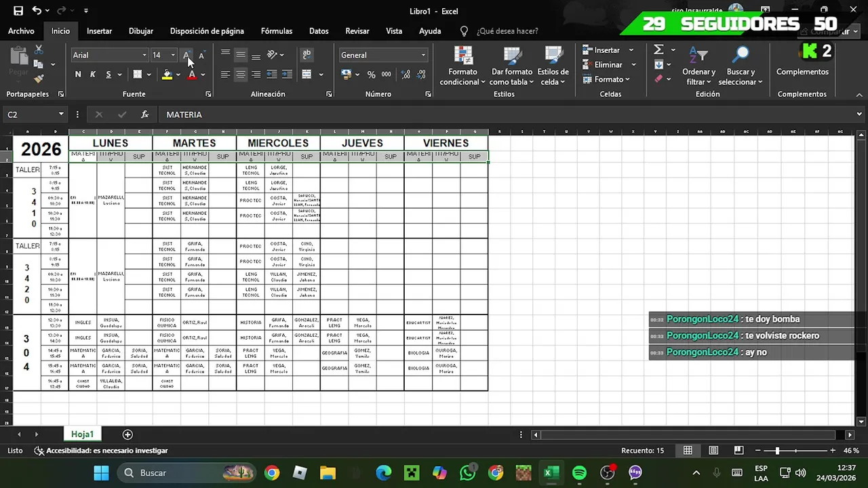
Task: Open the font name dropdown Arial
Action: click(x=144, y=55)
